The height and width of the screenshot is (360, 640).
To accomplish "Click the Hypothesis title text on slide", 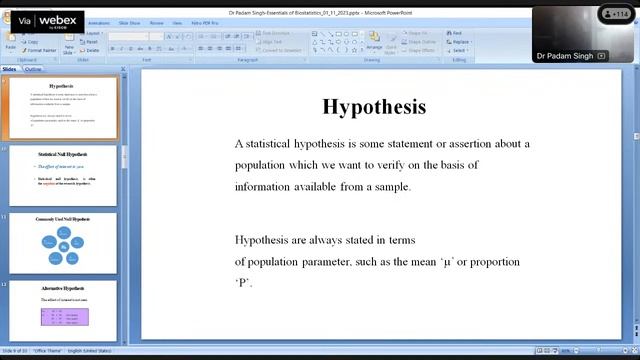I will point(374,107).
